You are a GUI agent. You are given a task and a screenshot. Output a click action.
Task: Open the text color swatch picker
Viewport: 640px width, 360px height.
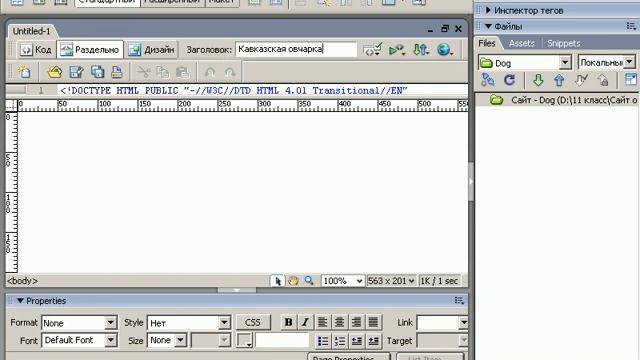(x=244, y=340)
